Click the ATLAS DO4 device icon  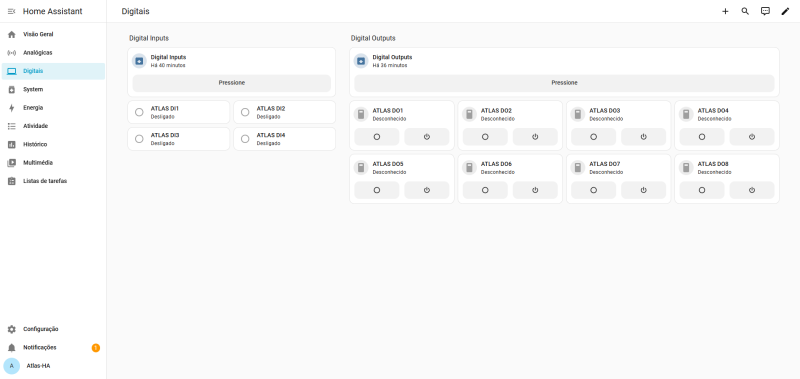[686, 114]
